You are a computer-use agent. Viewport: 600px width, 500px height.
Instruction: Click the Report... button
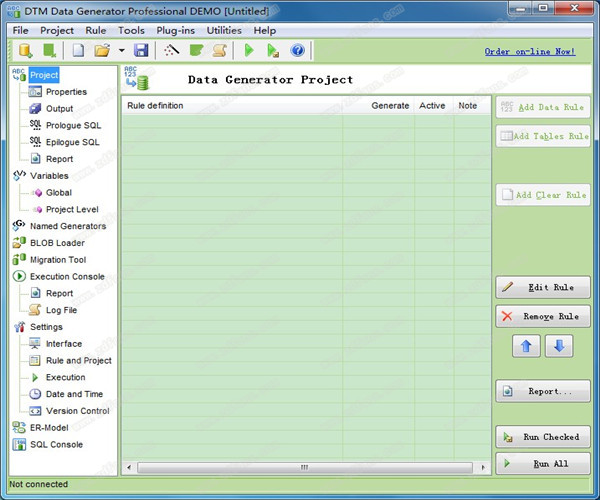coord(543,391)
